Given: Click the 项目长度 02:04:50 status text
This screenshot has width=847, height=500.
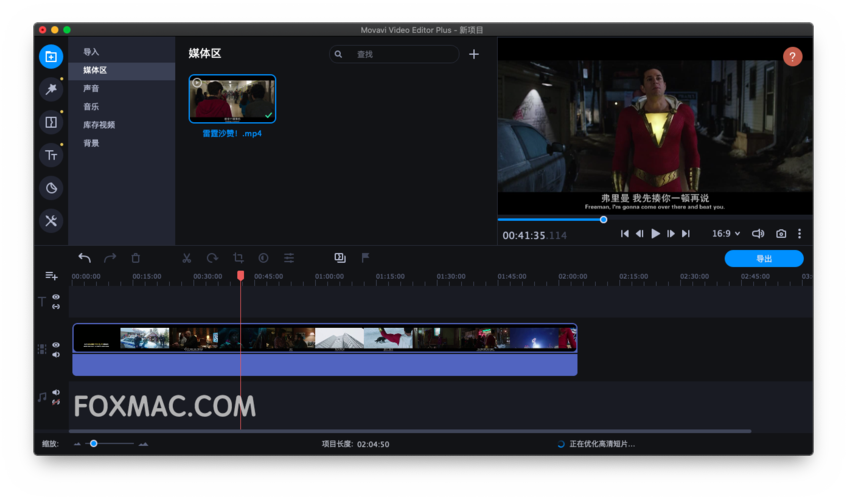Looking at the screenshot, I should [355, 444].
